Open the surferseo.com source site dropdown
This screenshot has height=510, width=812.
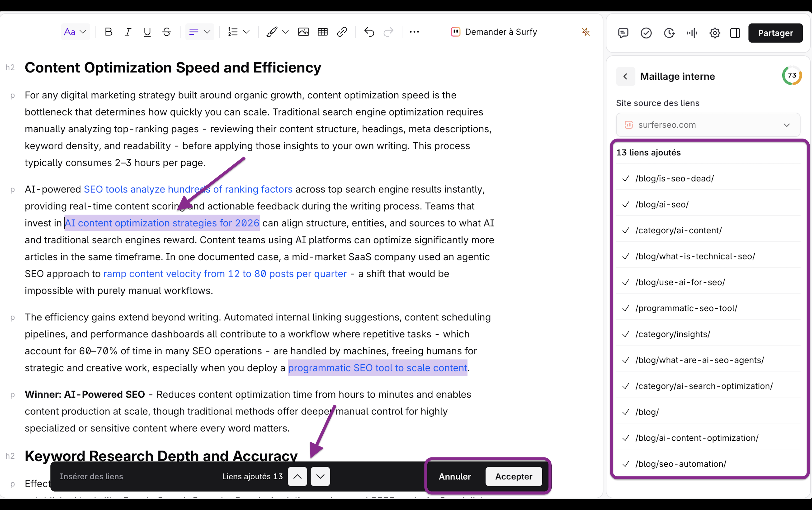(708, 125)
